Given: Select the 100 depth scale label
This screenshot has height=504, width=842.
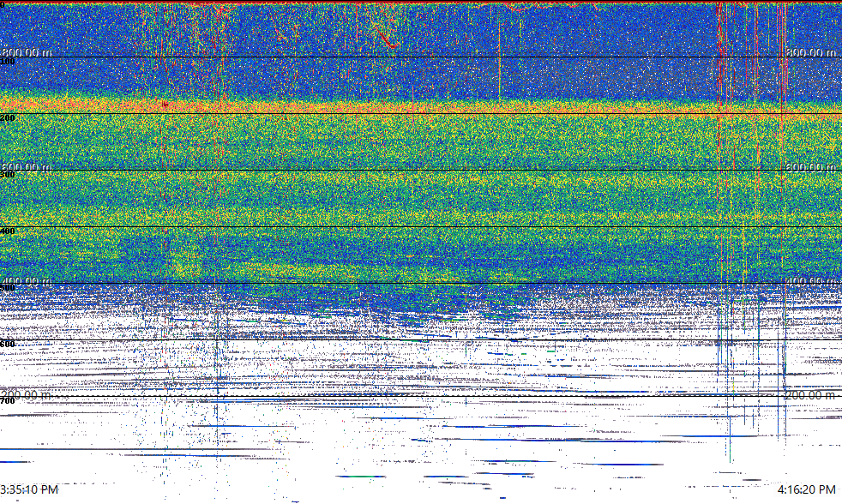Looking at the screenshot, I should pyautogui.click(x=8, y=62).
